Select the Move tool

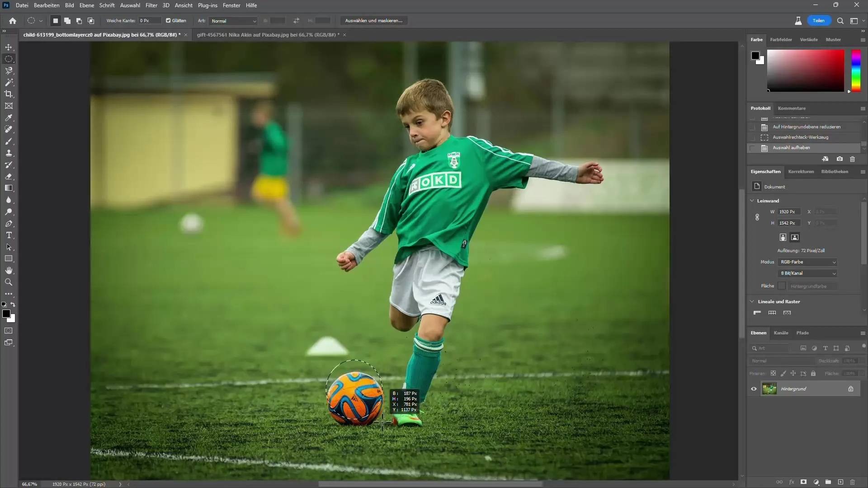coord(9,47)
